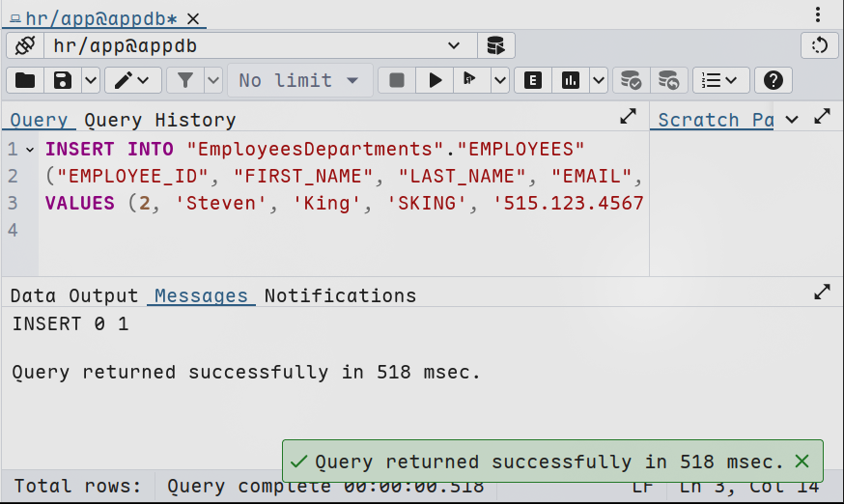This screenshot has width=844, height=504.
Task: Click the Explain (E) button
Action: click(x=532, y=80)
